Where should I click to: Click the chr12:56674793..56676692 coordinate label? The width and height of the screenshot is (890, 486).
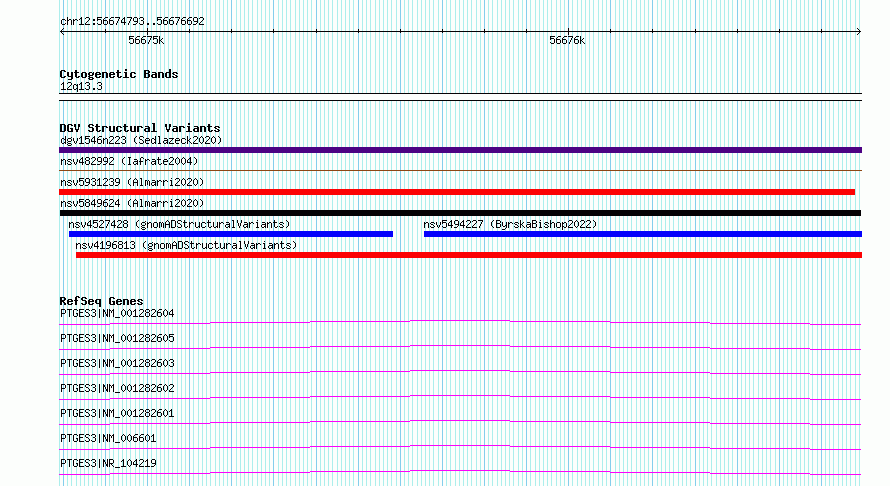(132, 21)
